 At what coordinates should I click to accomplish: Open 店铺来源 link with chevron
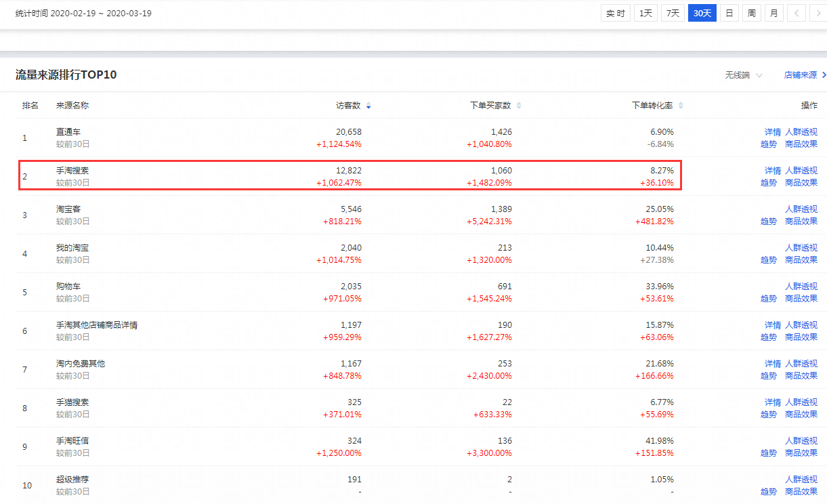[805, 75]
